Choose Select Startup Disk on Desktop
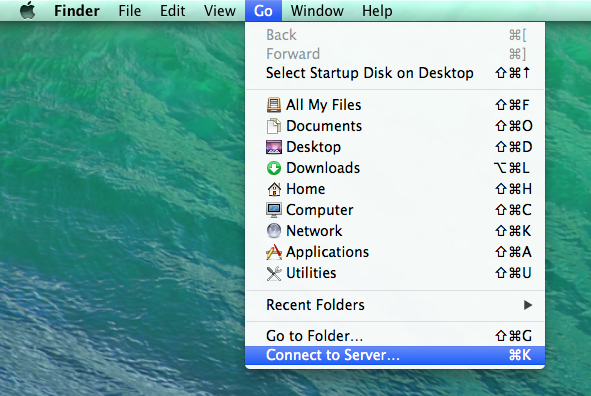591x396 pixels. point(395,73)
